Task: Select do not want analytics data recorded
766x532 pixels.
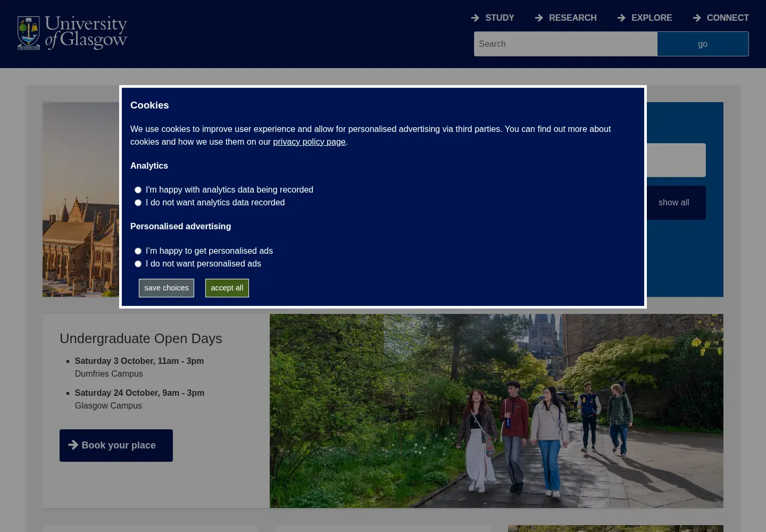Action: coord(138,203)
